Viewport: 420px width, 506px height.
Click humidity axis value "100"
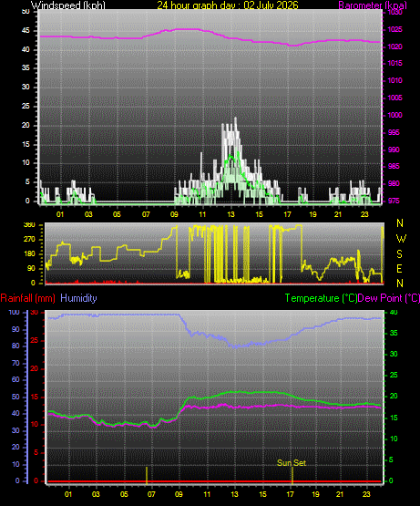pos(15,312)
